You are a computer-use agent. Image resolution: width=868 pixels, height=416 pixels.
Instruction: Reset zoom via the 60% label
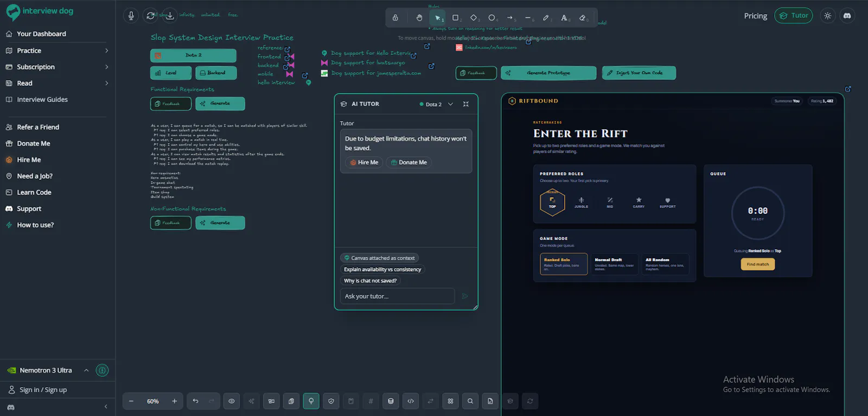click(153, 401)
